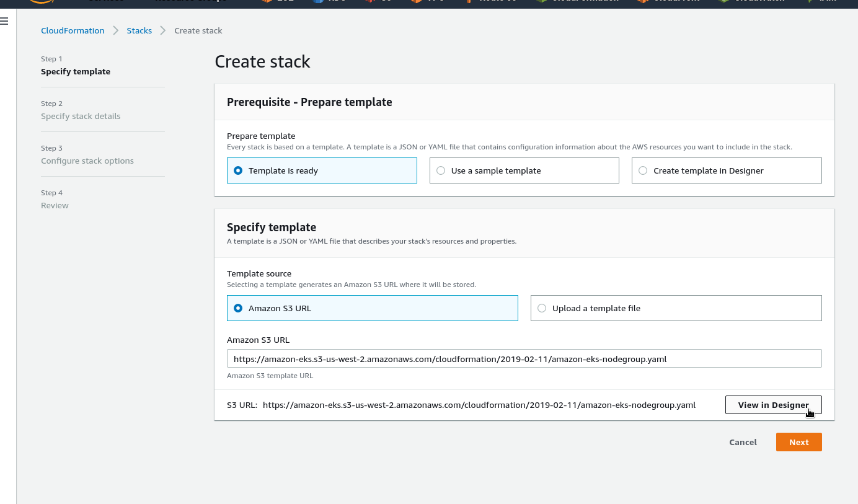The height and width of the screenshot is (504, 858).
Task: Choose 'Use a sample template' option
Action: click(x=524, y=170)
